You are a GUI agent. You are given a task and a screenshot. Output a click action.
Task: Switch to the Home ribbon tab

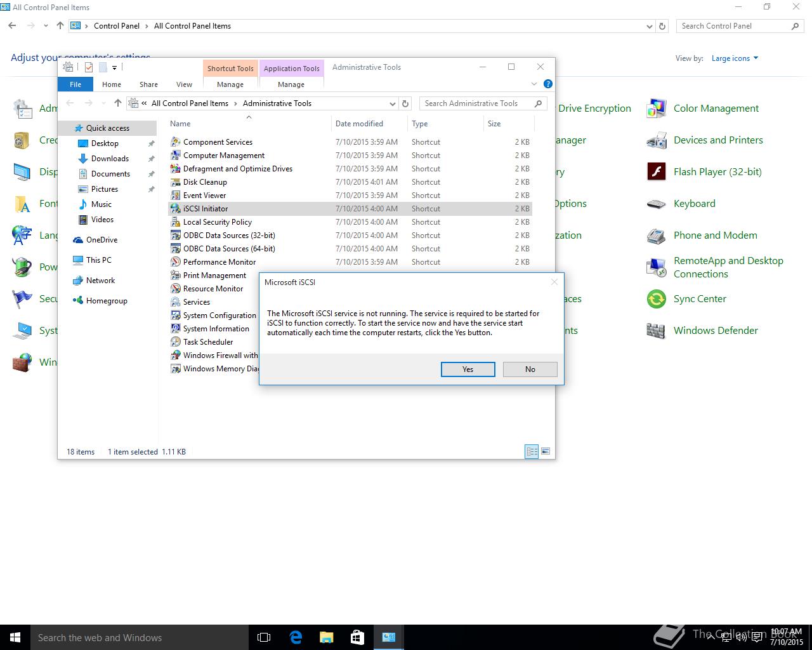point(112,84)
